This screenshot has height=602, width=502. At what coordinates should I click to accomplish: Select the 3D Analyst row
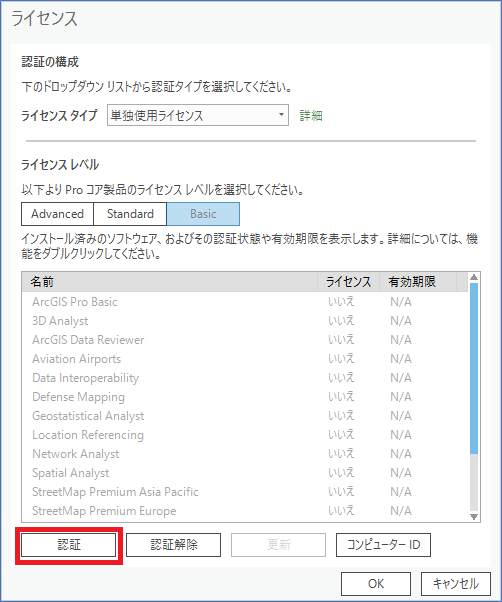pyautogui.click(x=245, y=321)
